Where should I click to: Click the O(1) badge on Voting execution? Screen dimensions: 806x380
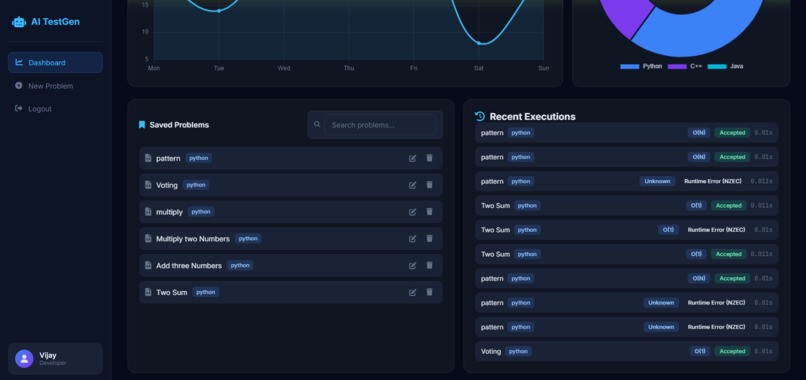(700, 351)
